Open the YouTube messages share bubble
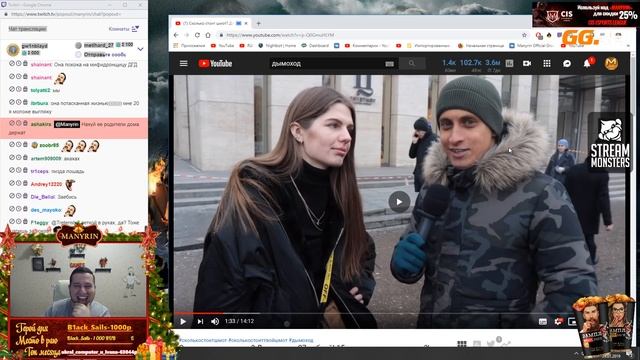640x360 pixels. [x=567, y=63]
